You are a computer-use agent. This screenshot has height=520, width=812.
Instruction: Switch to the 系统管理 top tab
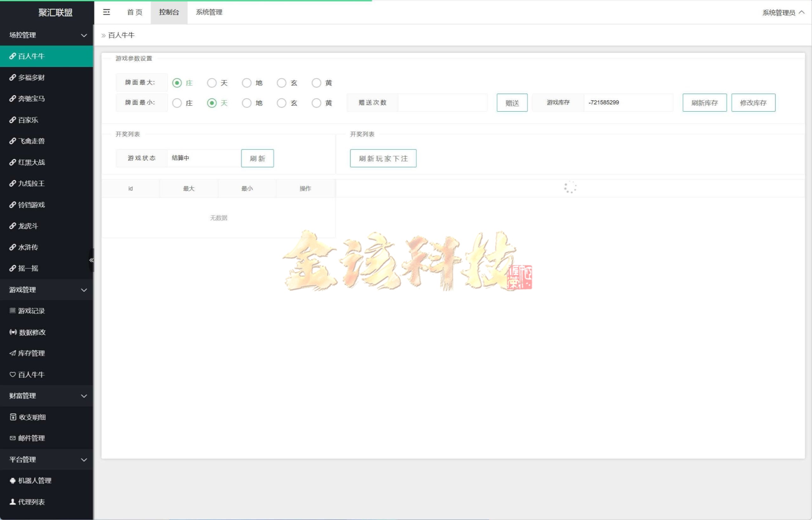(x=209, y=12)
